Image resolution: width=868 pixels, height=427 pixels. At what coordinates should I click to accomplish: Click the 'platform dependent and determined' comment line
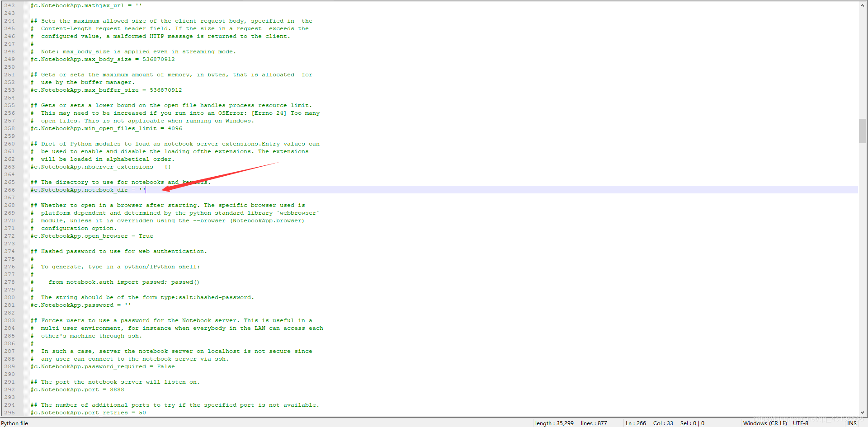(x=175, y=213)
